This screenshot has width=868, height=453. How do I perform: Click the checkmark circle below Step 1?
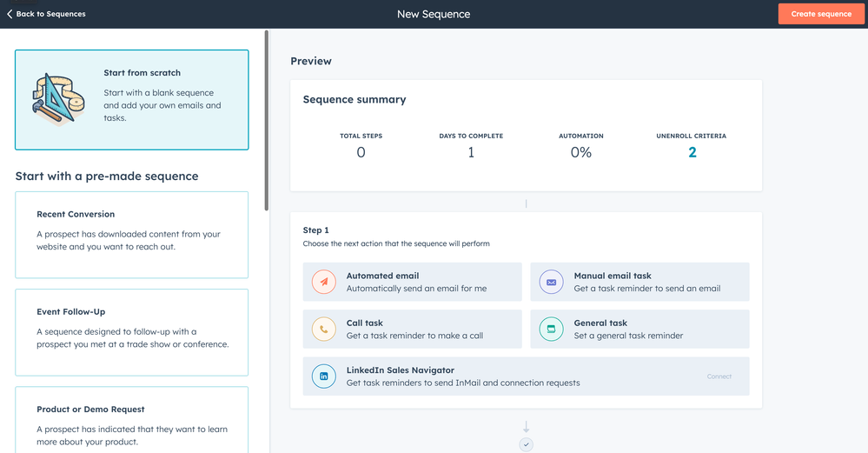[x=526, y=444]
